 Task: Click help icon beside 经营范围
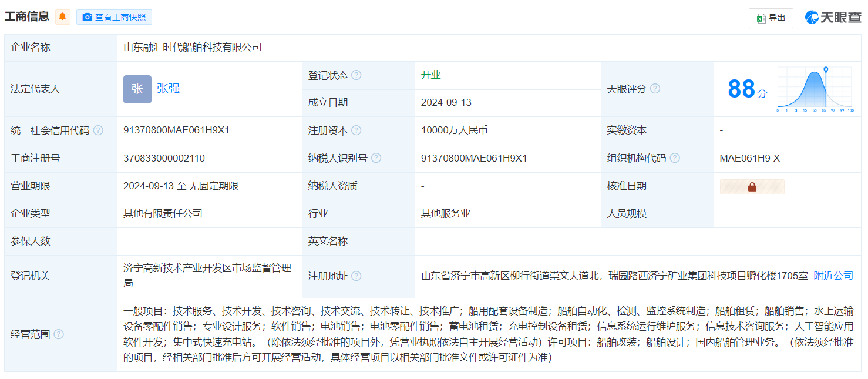pos(59,334)
